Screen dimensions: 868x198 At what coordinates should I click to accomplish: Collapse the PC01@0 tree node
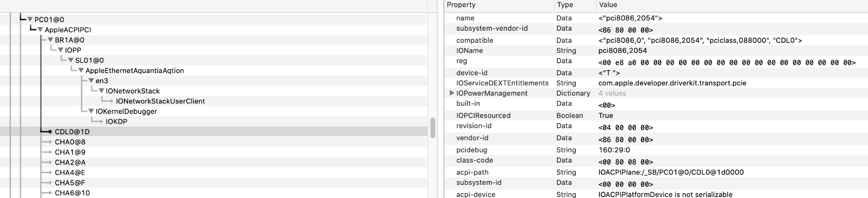click(x=30, y=19)
